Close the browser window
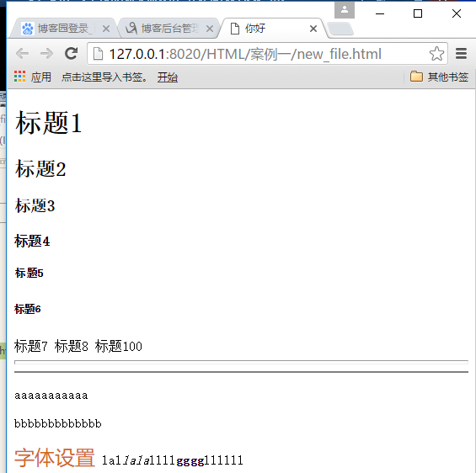This screenshot has width=476, height=473. 457,13
